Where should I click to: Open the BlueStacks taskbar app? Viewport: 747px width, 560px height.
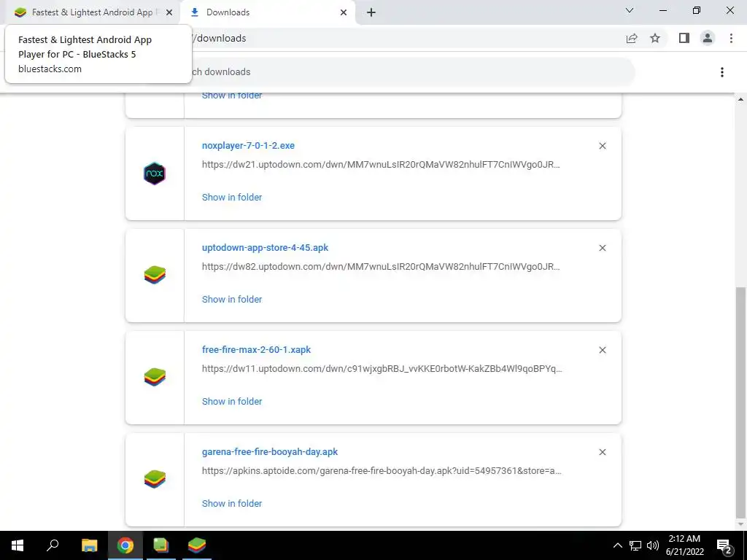click(x=197, y=545)
